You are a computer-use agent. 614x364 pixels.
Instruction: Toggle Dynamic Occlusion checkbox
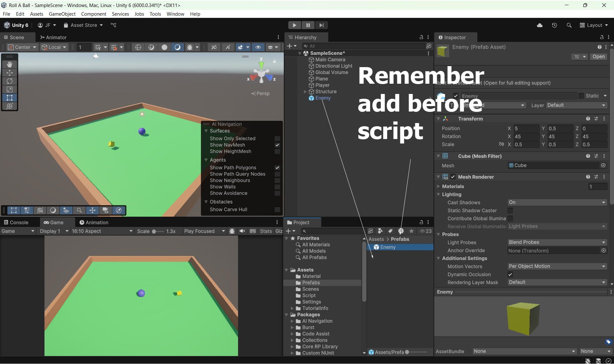(510, 275)
